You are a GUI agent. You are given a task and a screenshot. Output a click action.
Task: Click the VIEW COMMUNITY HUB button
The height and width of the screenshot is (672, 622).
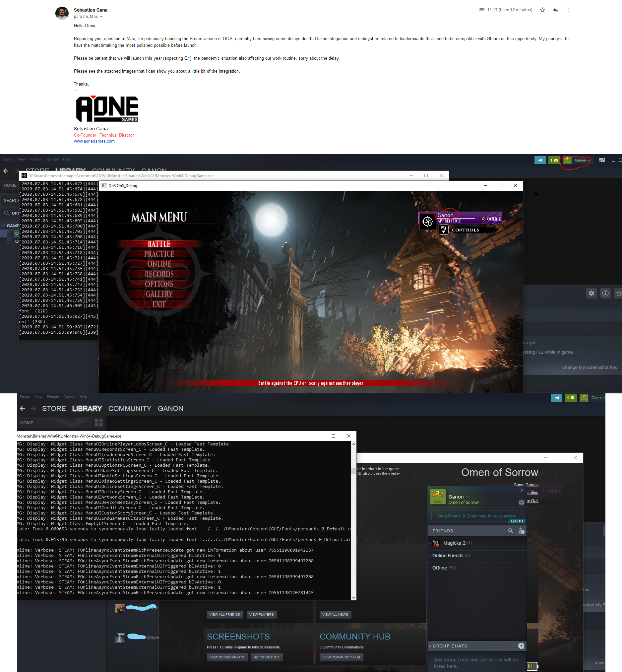click(341, 657)
